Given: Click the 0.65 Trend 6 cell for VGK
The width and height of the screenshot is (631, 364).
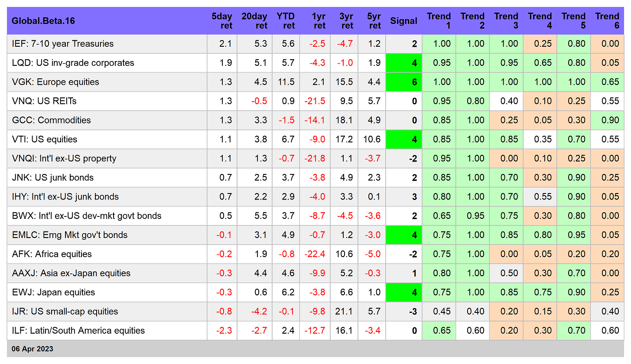Looking at the screenshot, I should click(608, 82).
